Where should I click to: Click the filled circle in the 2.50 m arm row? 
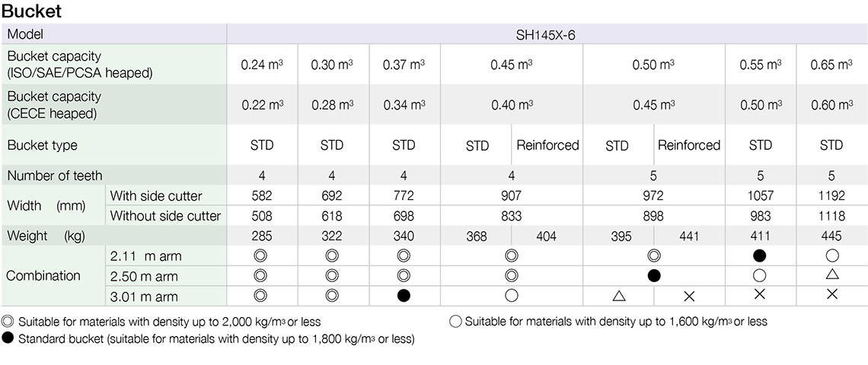[654, 276]
